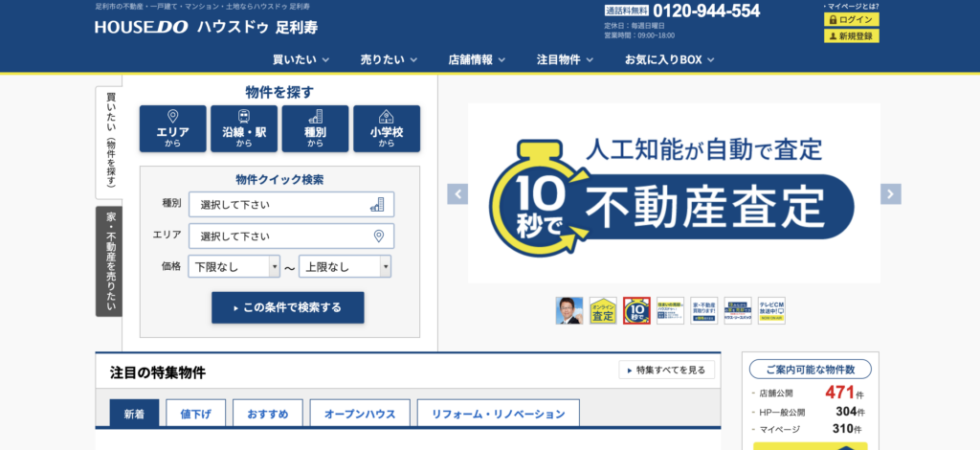Show previous banner slide arrow
The image size is (980, 450).
[457, 193]
